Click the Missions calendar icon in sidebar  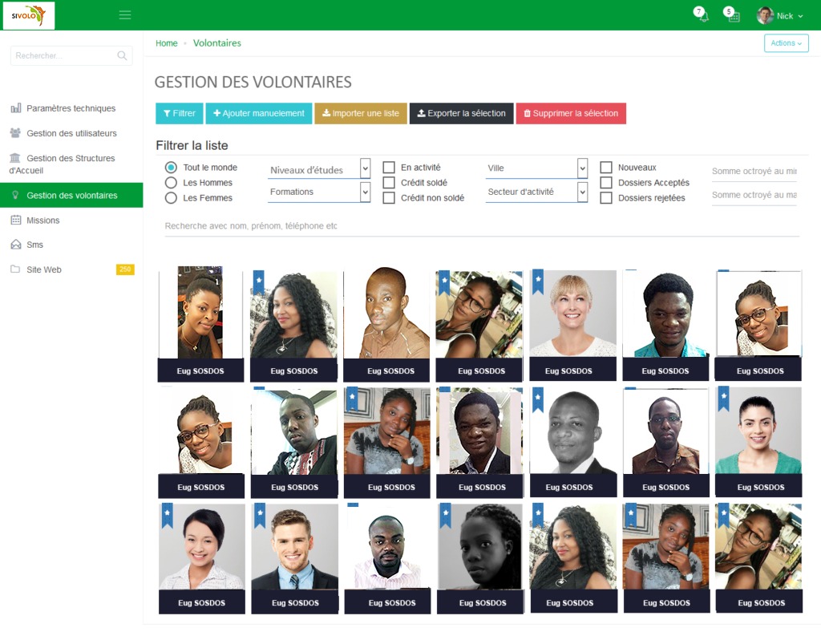[16, 220]
